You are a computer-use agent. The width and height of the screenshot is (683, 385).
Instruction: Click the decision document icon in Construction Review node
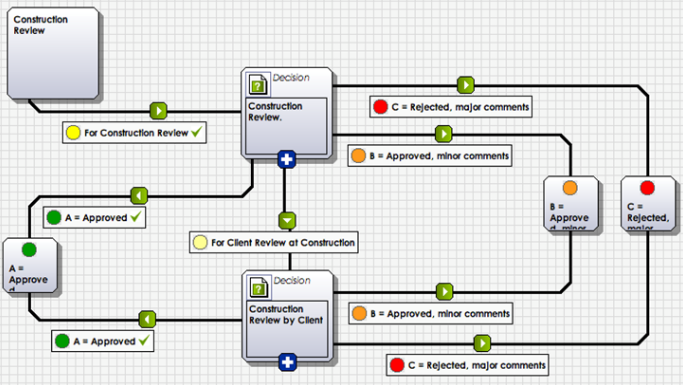[x=258, y=84]
